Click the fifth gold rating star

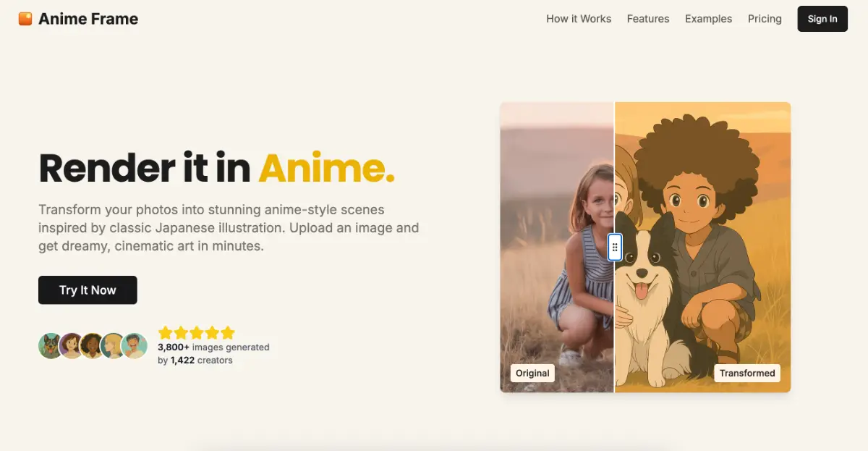[228, 333]
